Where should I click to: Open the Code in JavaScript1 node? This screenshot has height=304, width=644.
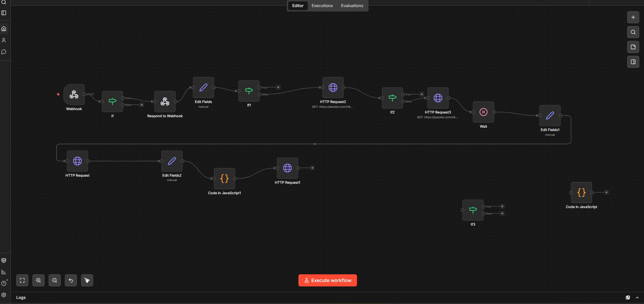224,178
